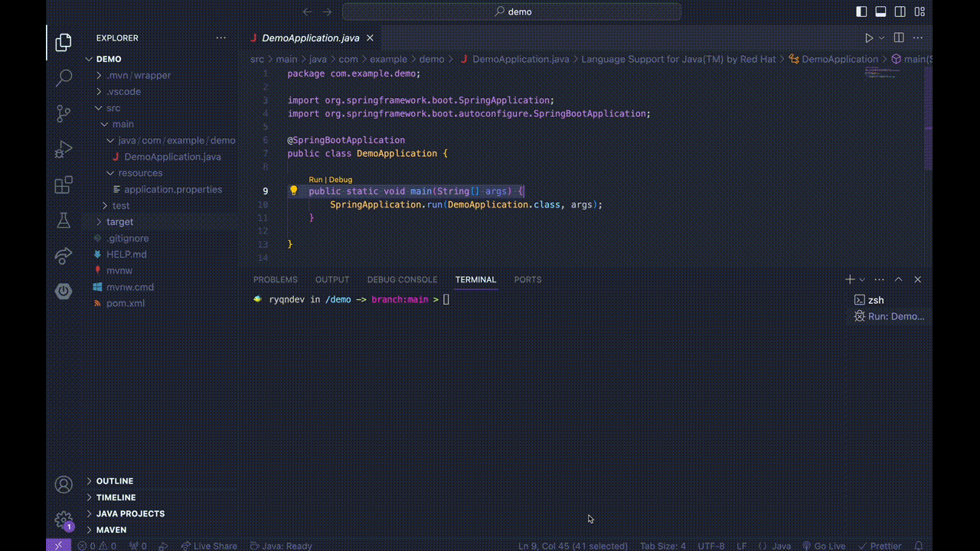Customize layout icon in title bar
Viewport: 980px width, 551px height.
pos(920,11)
